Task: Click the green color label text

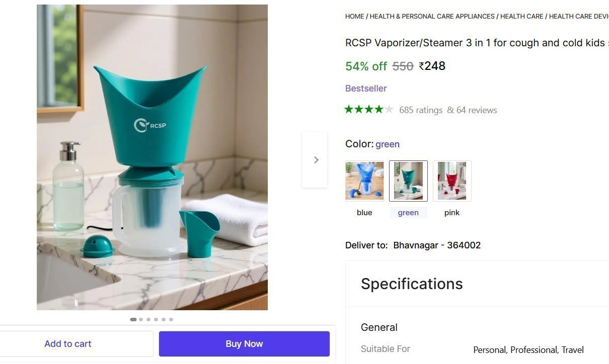Action: [408, 213]
